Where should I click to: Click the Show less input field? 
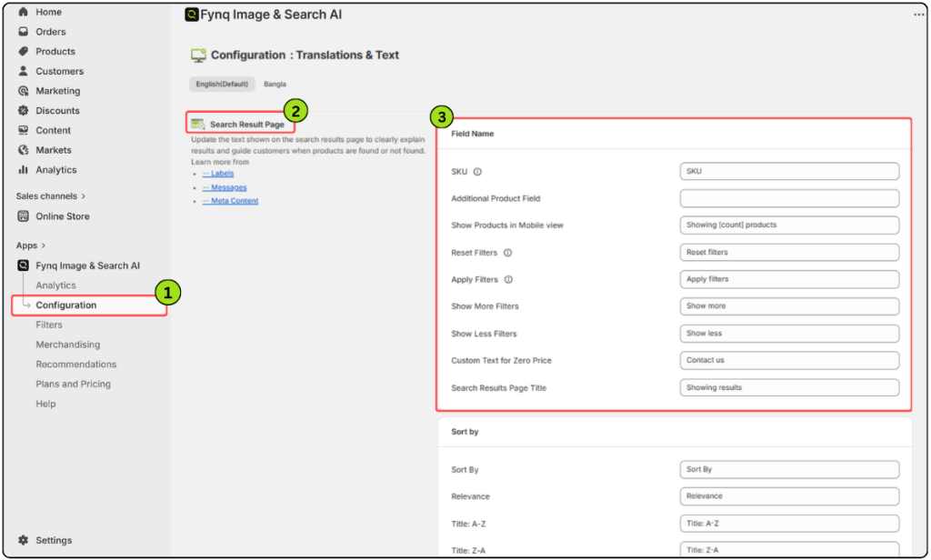789,333
